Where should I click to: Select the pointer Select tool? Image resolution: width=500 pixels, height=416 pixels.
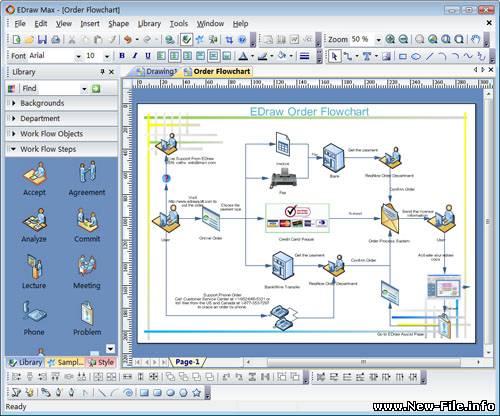pyautogui.click(x=334, y=56)
